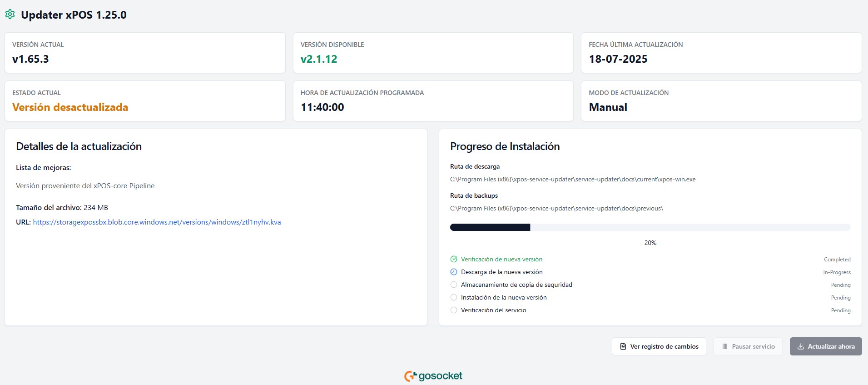This screenshot has height=385, width=868.
Task: Click last update date 18-07-2025
Action: click(x=618, y=59)
